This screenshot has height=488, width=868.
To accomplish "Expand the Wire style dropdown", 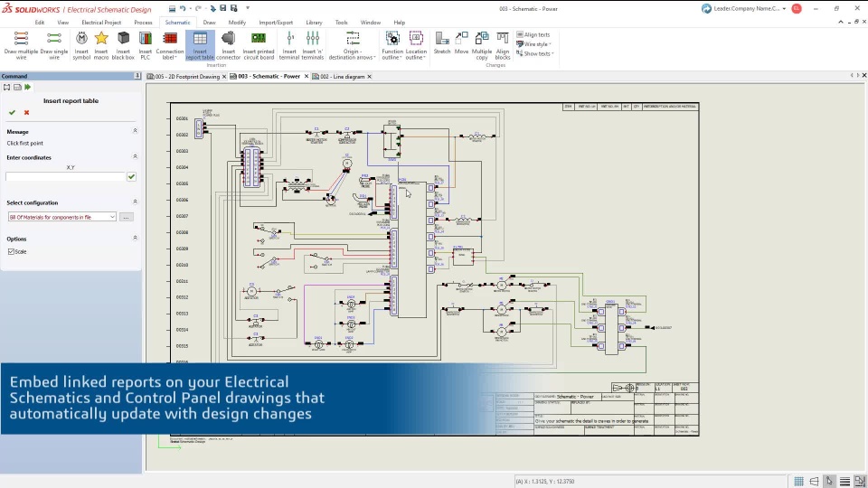I will click(534, 44).
